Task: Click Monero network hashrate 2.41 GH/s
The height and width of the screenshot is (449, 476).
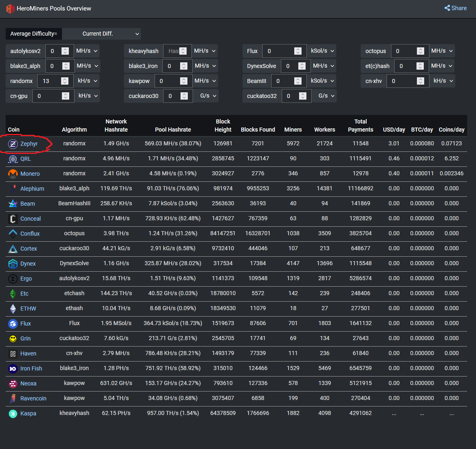Action: pos(116,173)
